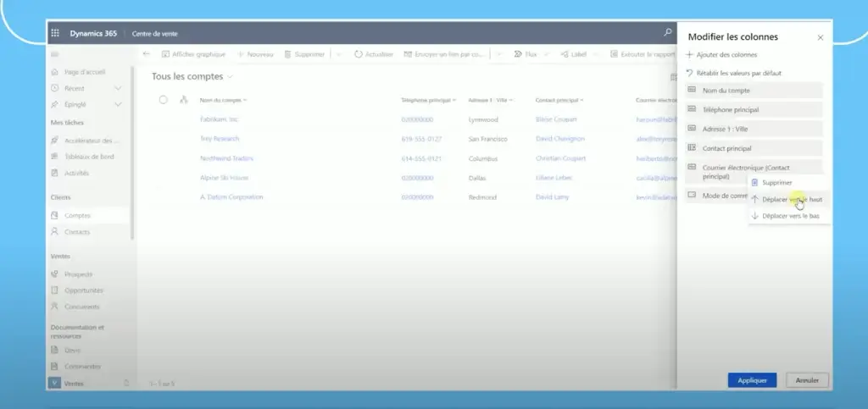Open the A. Datum Corporation account link
The height and width of the screenshot is (409, 868).
coord(231,196)
